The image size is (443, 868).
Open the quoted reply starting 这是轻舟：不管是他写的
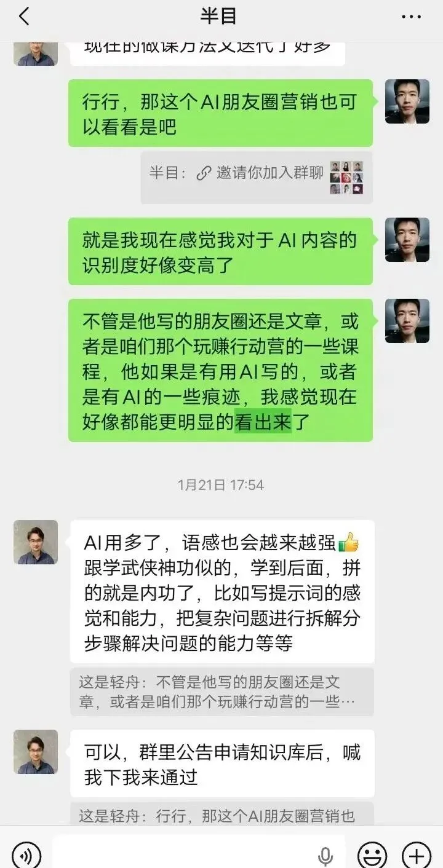coord(222,692)
